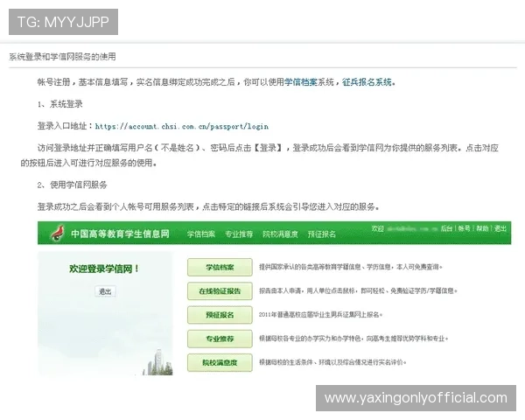
Task: Click the description beginning 报告由本人申请
Action: 358,290
